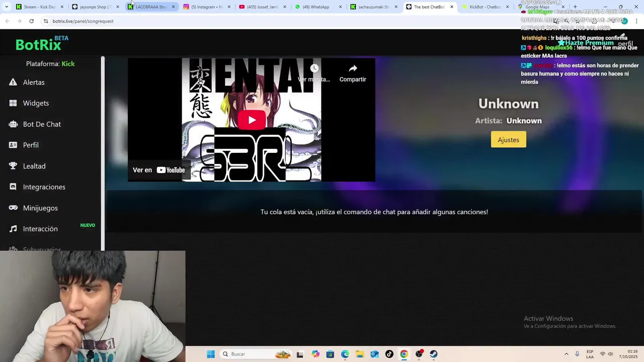Click ESP LAA language indicator

[x=590, y=354]
